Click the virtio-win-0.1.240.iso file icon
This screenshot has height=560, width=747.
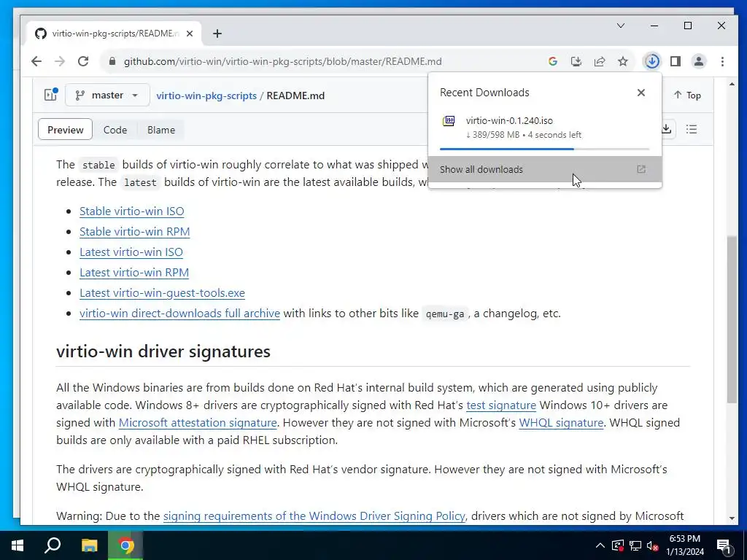tap(449, 121)
